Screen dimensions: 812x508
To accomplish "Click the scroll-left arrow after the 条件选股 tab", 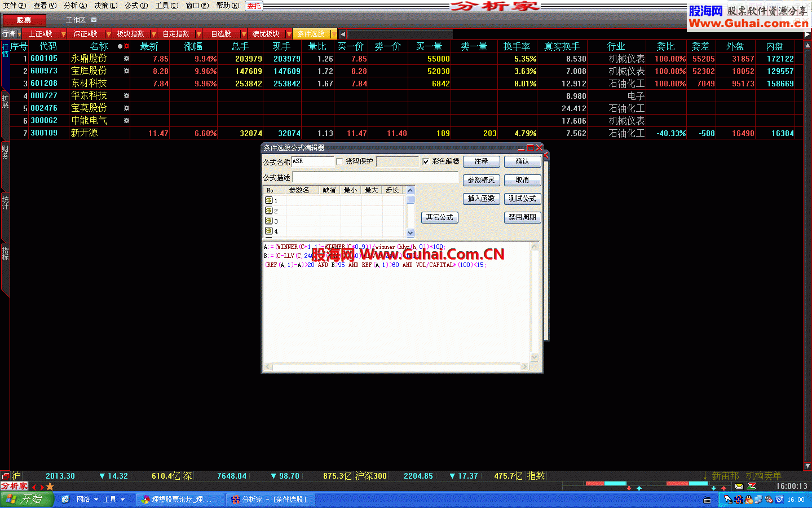I will coord(342,34).
